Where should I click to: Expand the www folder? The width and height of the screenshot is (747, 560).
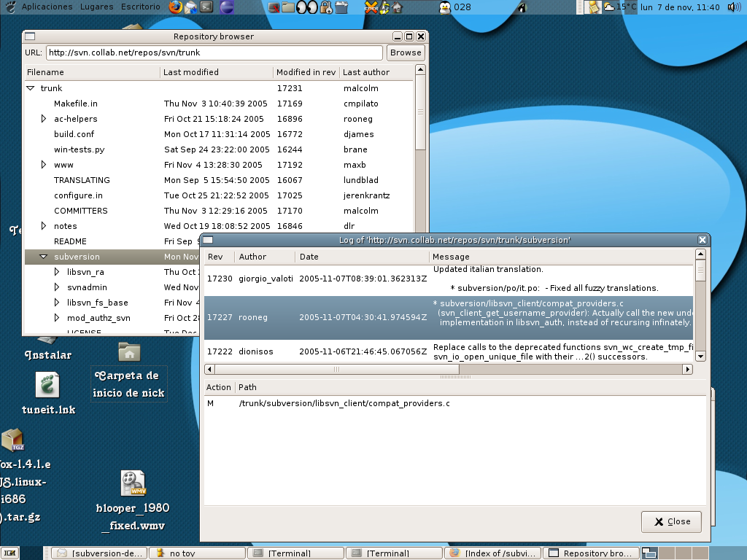(x=44, y=165)
